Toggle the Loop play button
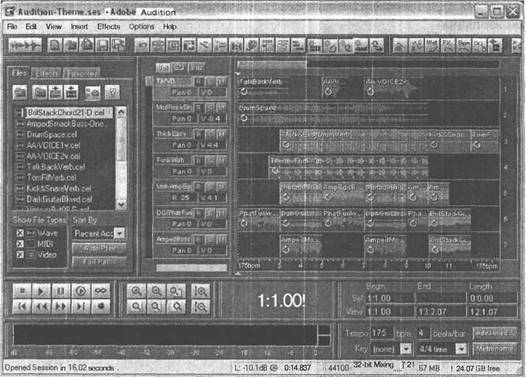The width and height of the screenshot is (526, 377). [101, 291]
